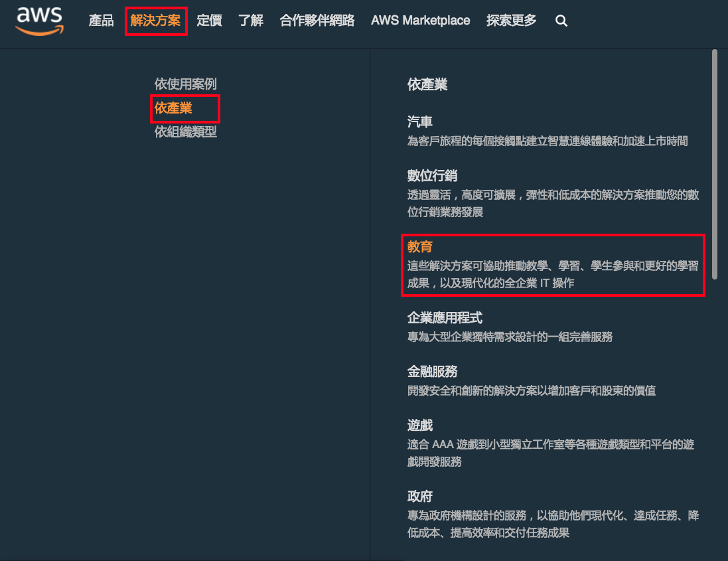Select 依產業 in the submenu
This screenshot has height=561, width=728.
point(173,108)
